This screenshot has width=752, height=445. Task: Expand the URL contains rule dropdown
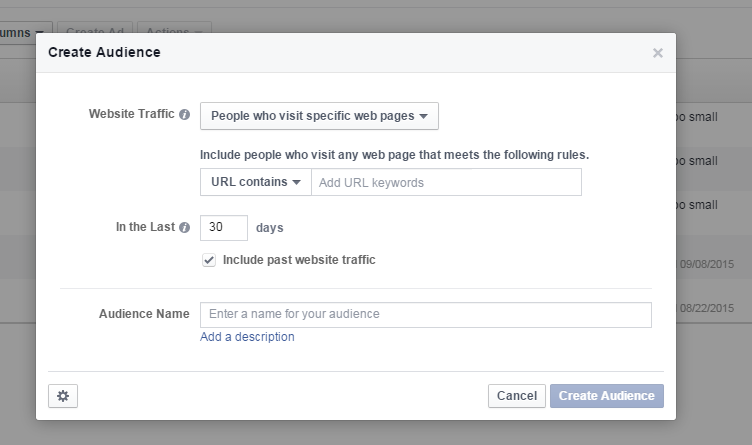click(256, 182)
